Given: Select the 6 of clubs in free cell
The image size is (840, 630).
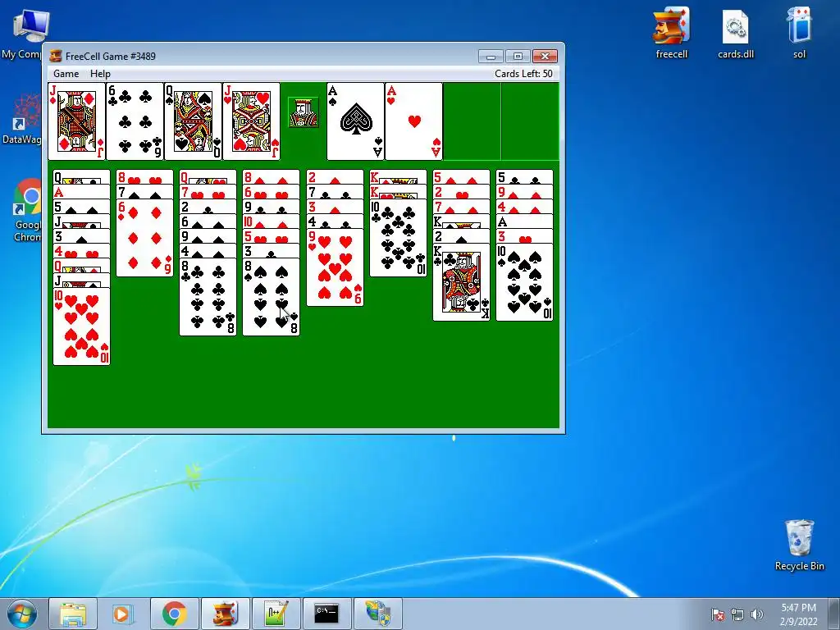Looking at the screenshot, I should tap(135, 121).
